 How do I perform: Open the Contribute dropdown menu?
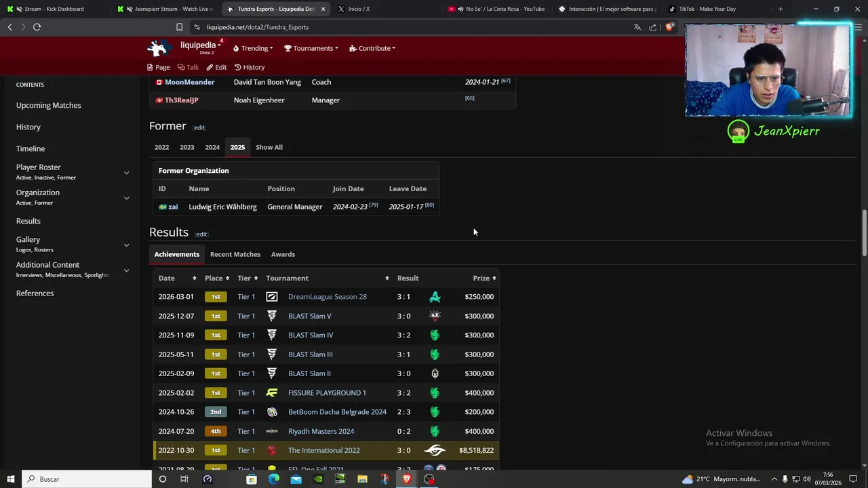372,48
